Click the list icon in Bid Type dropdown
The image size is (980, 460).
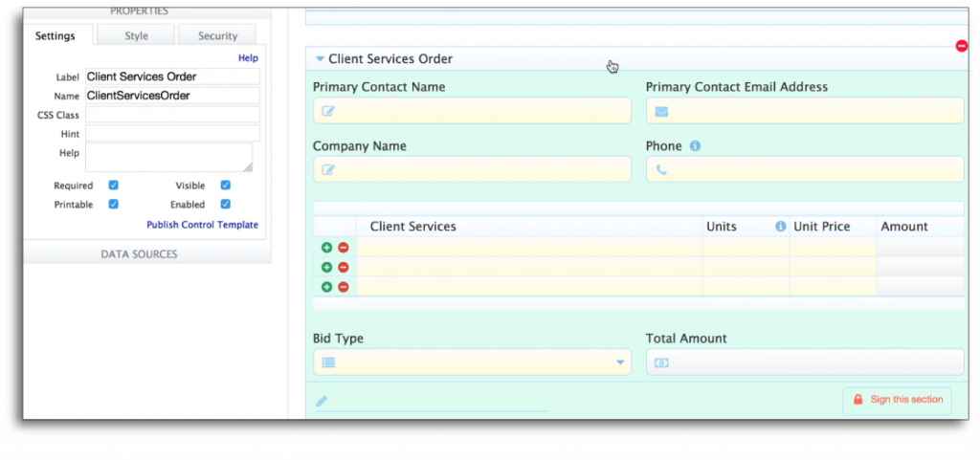(328, 362)
